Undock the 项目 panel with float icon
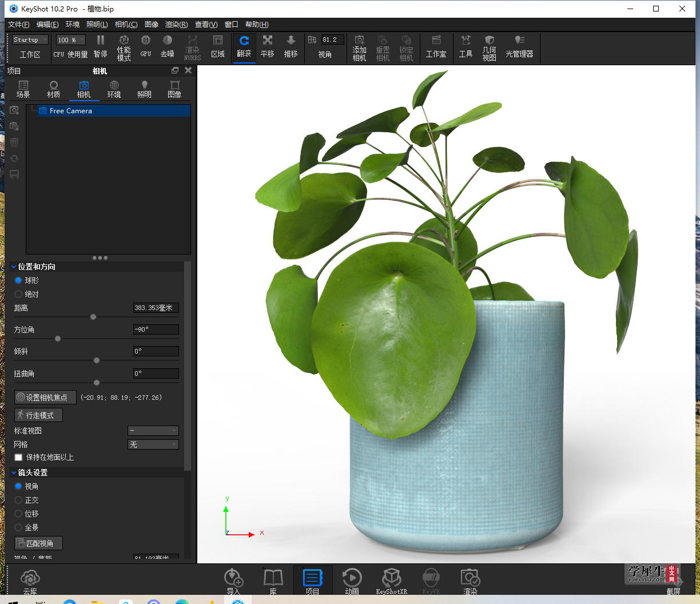Screen dimensions: 700x604 point(175,70)
